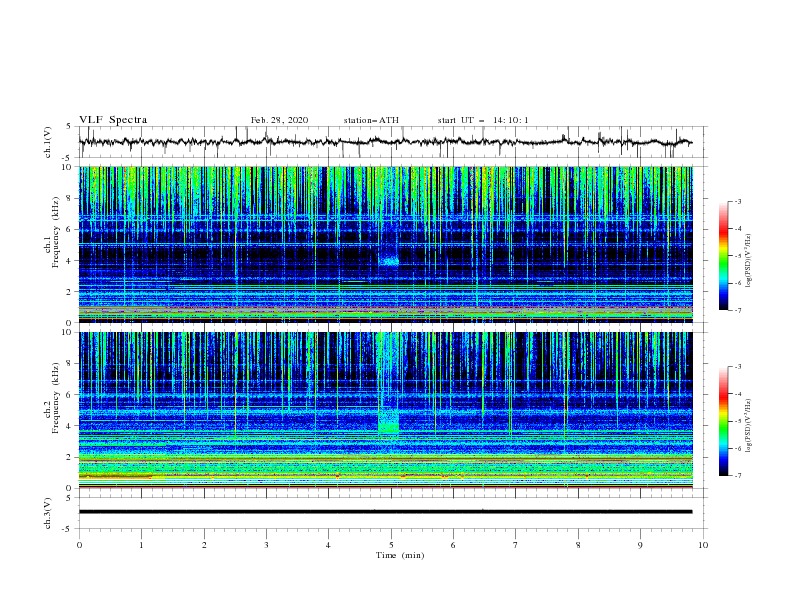This screenshot has width=792, height=612.
Task: Click the 'ch.3(V)' axis label
Action: (x=48, y=513)
